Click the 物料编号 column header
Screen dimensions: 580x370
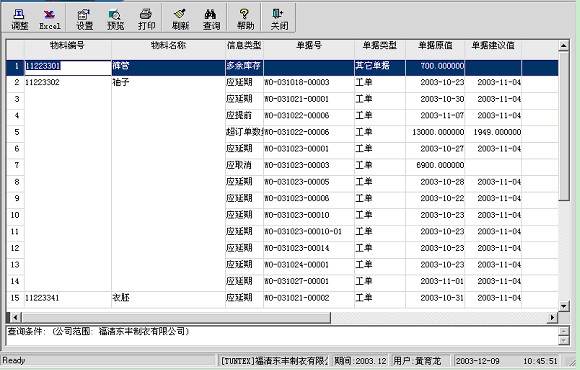click(x=67, y=46)
